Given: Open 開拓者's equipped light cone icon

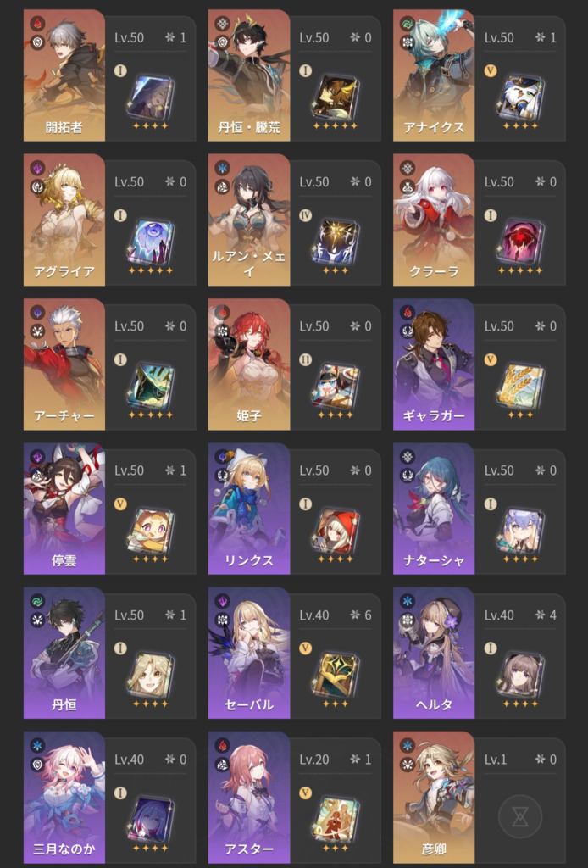Looking at the screenshot, I should click(150, 97).
